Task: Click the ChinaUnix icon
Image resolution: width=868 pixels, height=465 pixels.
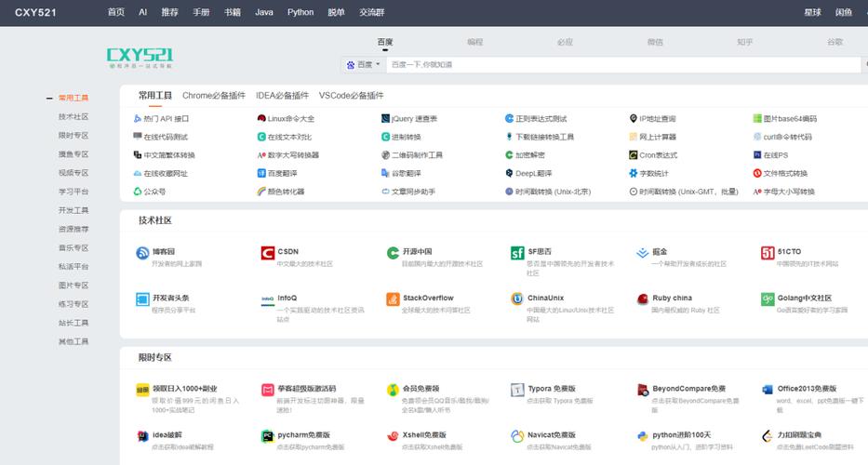Action: 517,299
